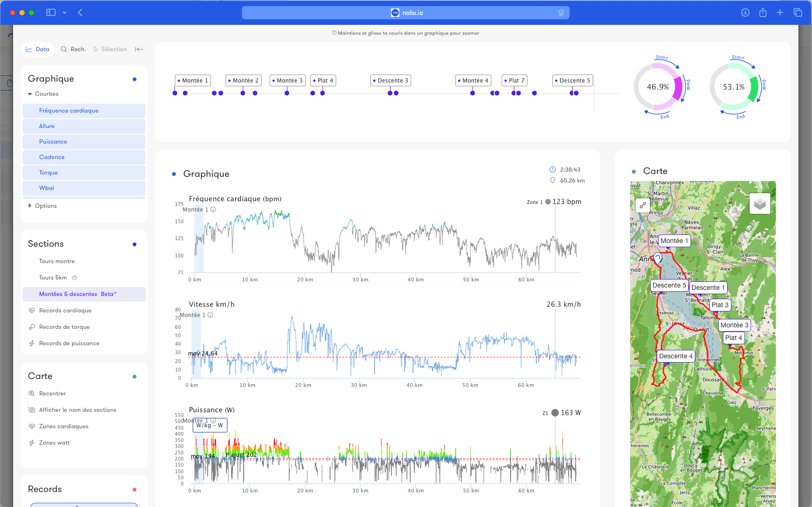Click Afficher le nom des sections
The image size is (812, 507).
pos(77,410)
